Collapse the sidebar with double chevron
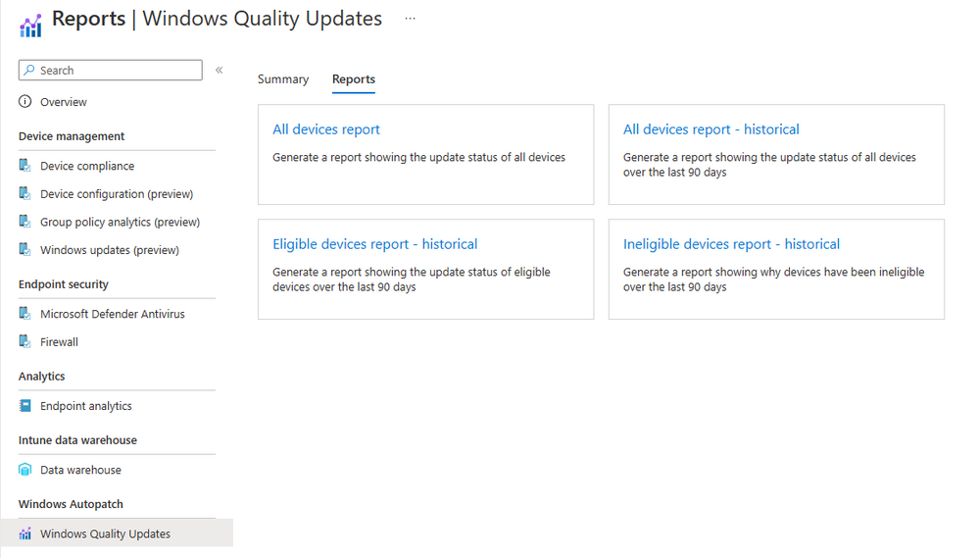Viewport: 980px width, 558px height. [220, 70]
